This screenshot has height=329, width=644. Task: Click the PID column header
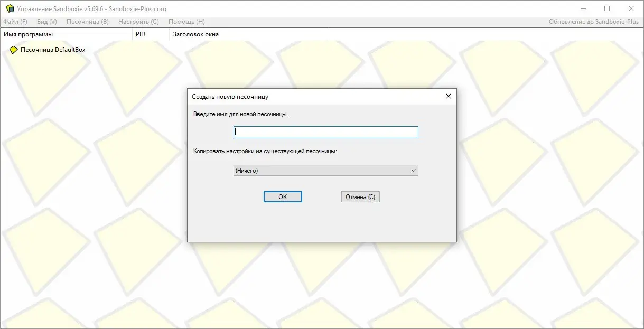coord(151,34)
